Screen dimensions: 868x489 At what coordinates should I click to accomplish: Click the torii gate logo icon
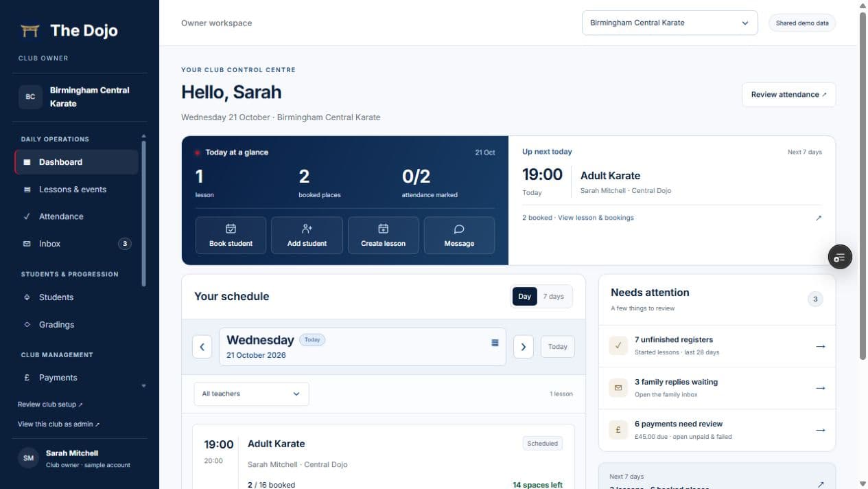(x=30, y=30)
